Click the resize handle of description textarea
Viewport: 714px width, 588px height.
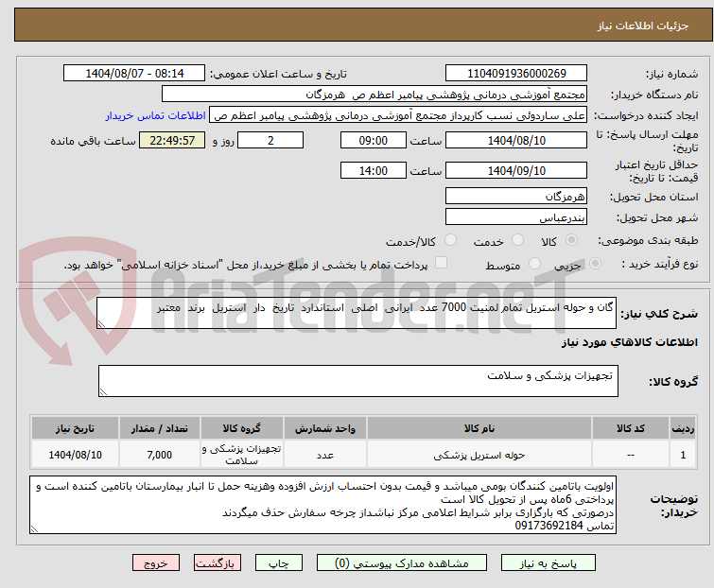101,324
